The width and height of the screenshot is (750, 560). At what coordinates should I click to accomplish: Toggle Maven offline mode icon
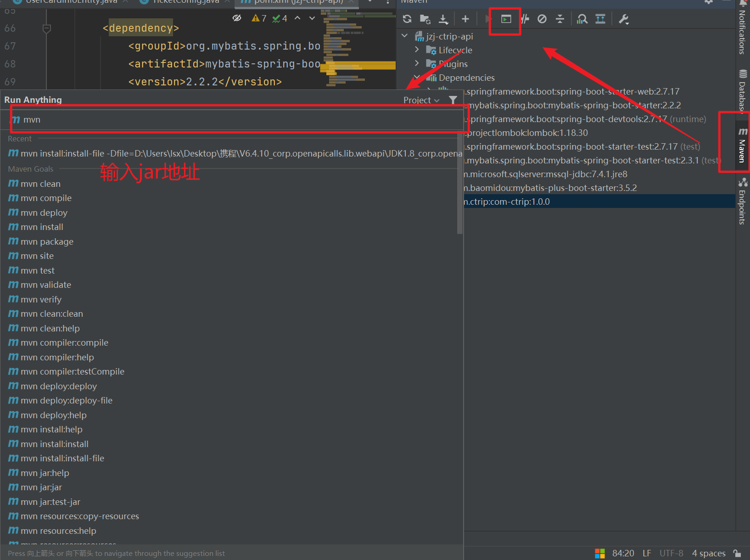click(525, 19)
